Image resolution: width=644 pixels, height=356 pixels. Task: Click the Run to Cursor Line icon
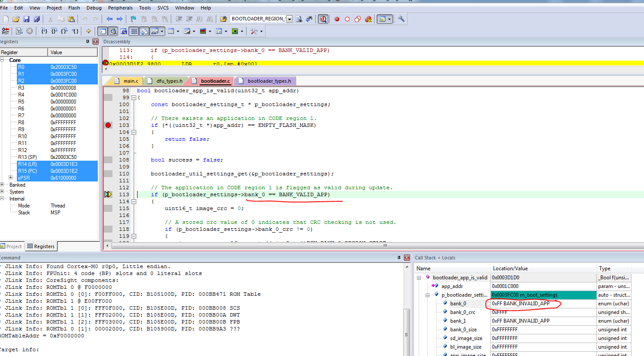[75, 31]
